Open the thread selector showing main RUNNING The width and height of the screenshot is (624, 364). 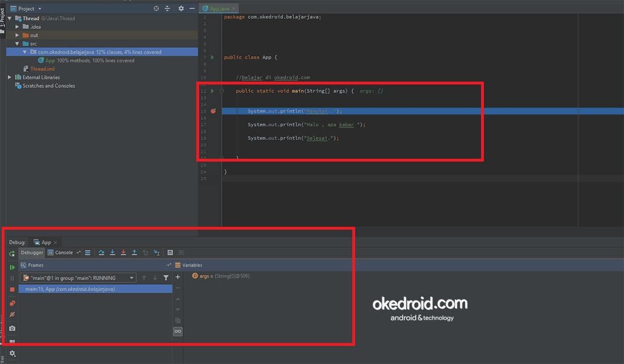pos(78,278)
